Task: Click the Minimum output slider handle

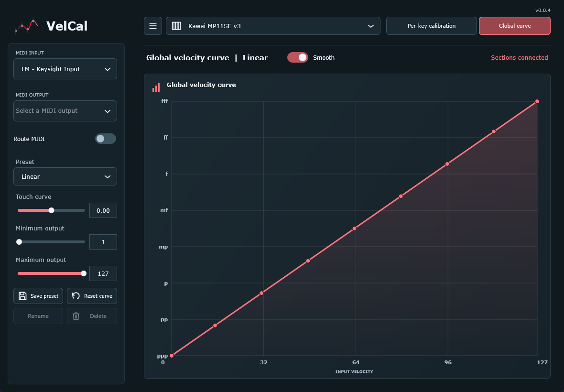Action: (19, 242)
